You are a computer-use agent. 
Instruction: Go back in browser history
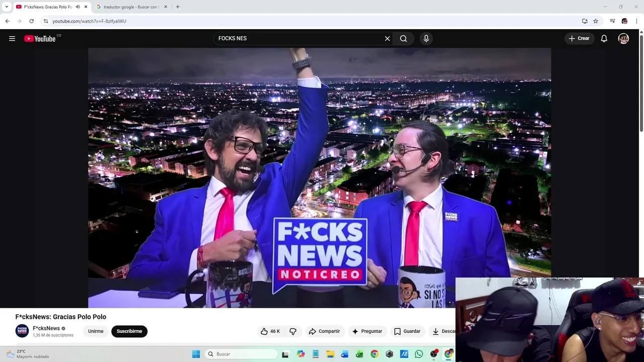[x=8, y=21]
